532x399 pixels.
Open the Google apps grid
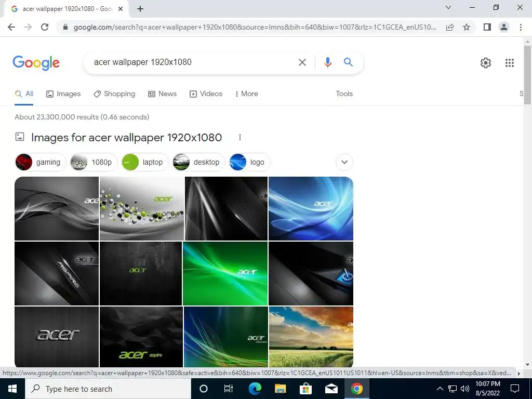click(509, 63)
